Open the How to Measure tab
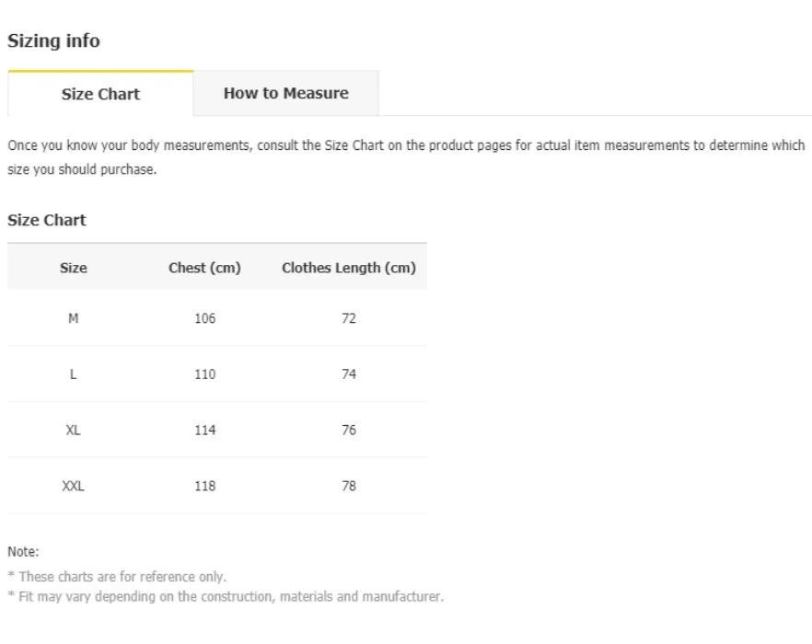The image size is (812, 644). (x=285, y=93)
